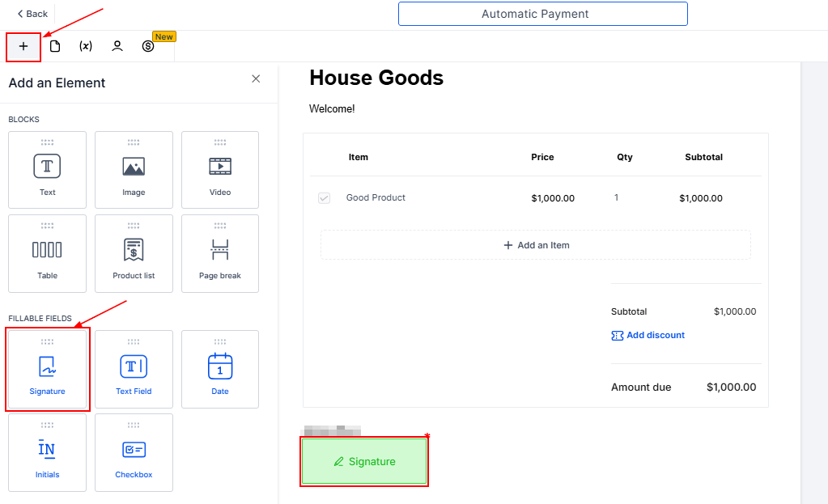The height and width of the screenshot is (504, 828).
Task: Choose the Initials fillable field
Action: 48,453
